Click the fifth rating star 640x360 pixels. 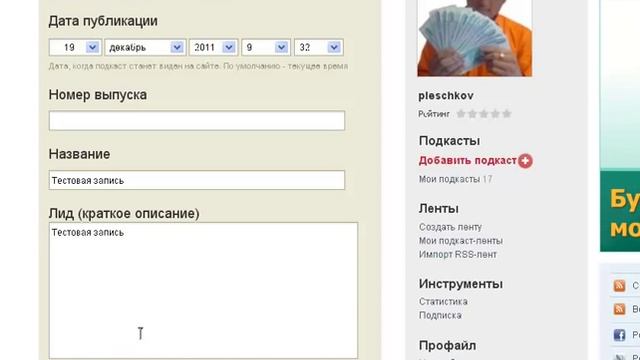(507, 114)
